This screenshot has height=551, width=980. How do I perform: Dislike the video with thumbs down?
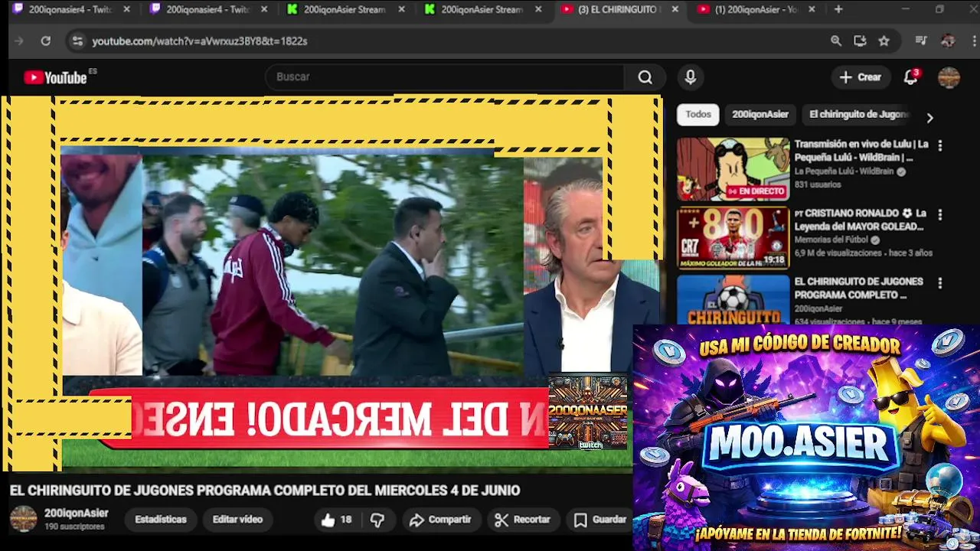pyautogui.click(x=377, y=520)
